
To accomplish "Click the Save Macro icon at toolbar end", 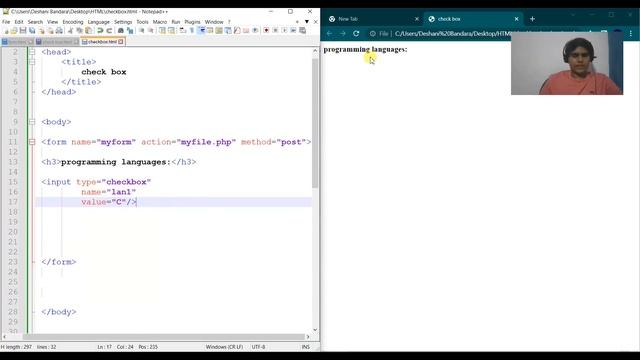I will (302, 31).
